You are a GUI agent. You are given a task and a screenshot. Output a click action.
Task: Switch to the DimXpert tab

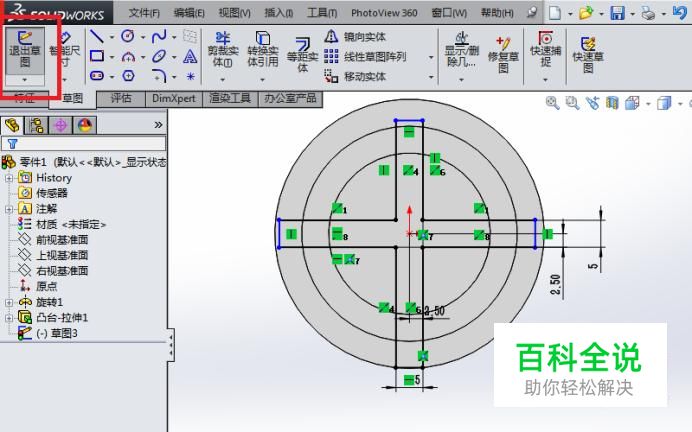[x=174, y=99]
